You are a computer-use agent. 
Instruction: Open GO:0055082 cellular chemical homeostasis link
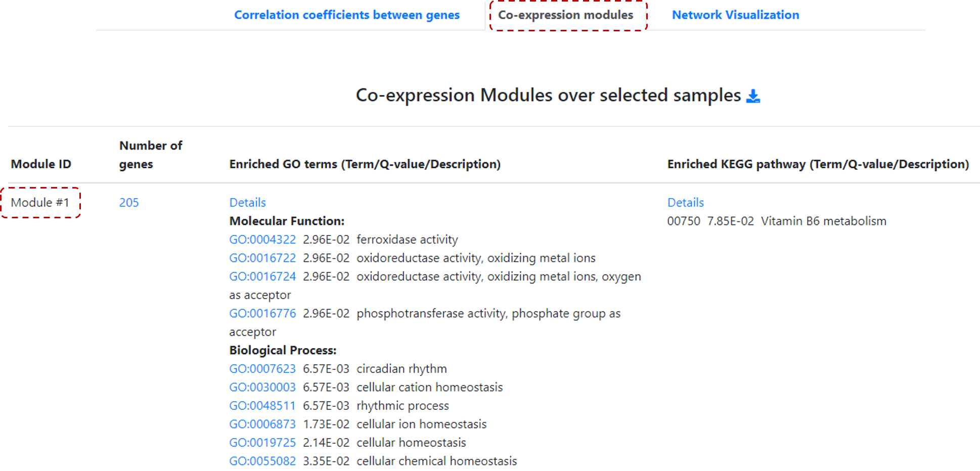[262, 461]
